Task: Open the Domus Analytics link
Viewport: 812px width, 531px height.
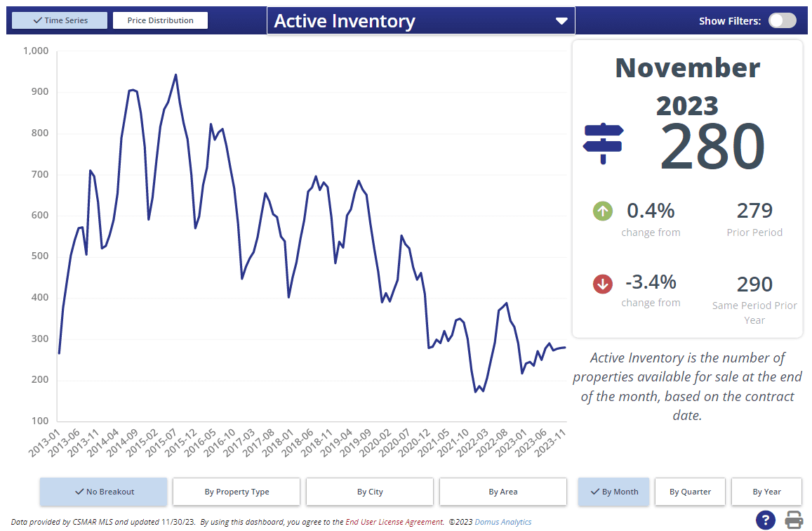Action: pyautogui.click(x=502, y=522)
